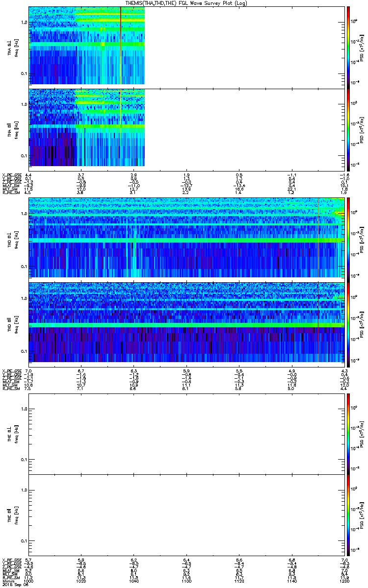This screenshot has width=368, height=588.
Task: Click inside the THA B-parallel spectrogram data
Action: (x=87, y=128)
